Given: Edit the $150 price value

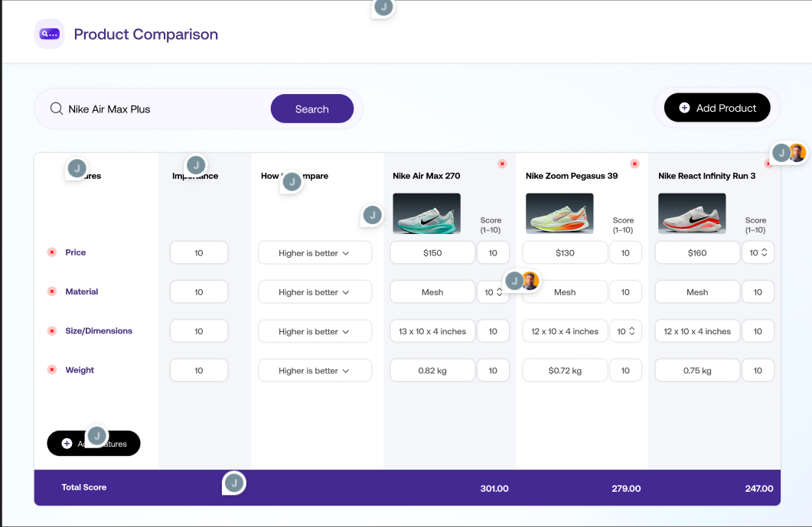Looking at the screenshot, I should coord(432,252).
